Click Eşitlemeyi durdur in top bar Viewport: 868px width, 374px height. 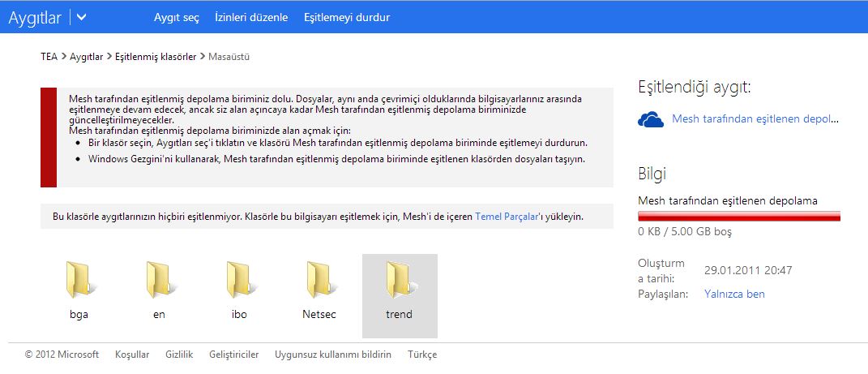[x=347, y=17]
